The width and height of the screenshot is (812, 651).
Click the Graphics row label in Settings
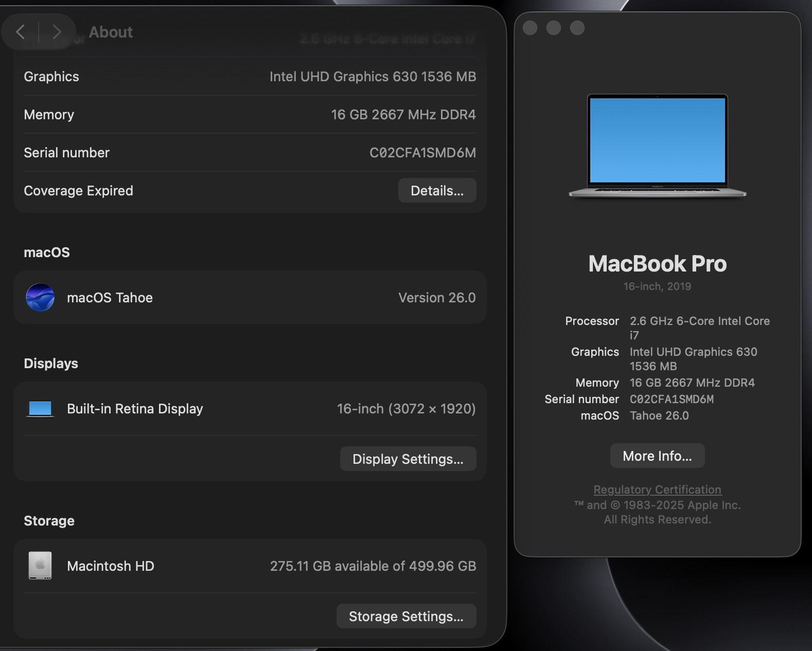point(51,77)
